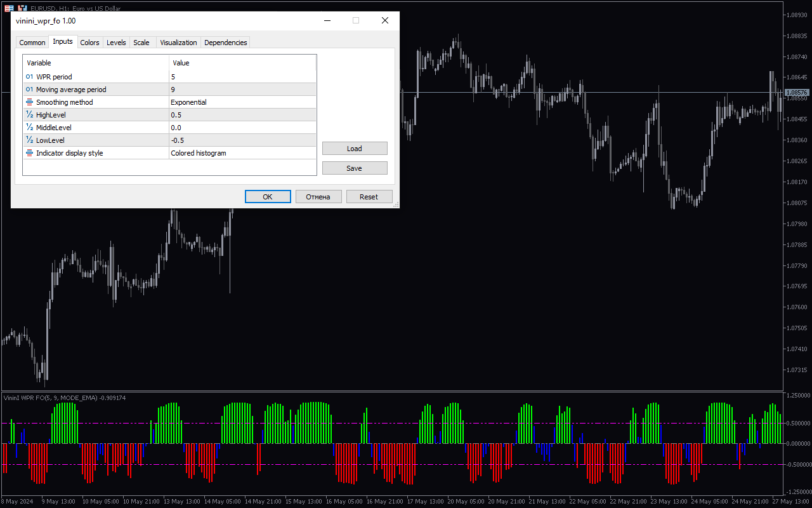Click the 1.250000 indicator scale value
The width and height of the screenshot is (812, 508).
click(797, 395)
